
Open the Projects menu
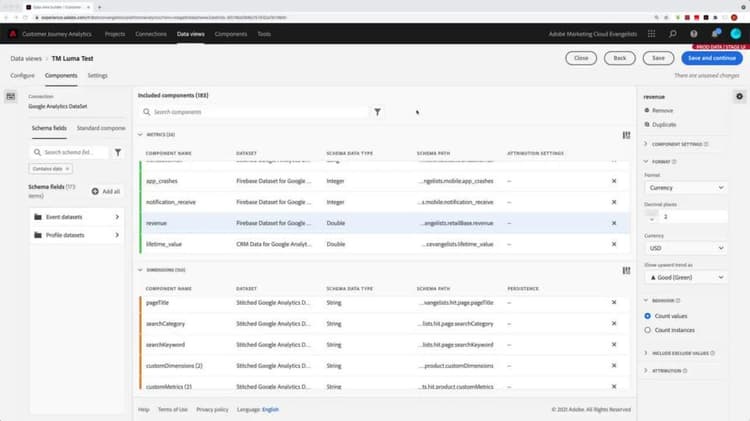coord(115,34)
